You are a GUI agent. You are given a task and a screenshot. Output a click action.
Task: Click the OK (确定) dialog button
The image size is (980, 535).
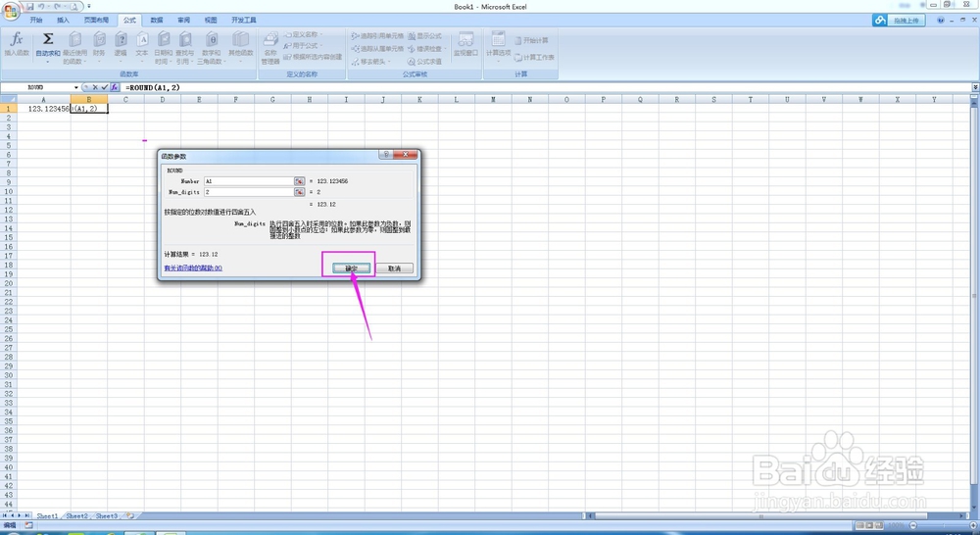(351, 268)
